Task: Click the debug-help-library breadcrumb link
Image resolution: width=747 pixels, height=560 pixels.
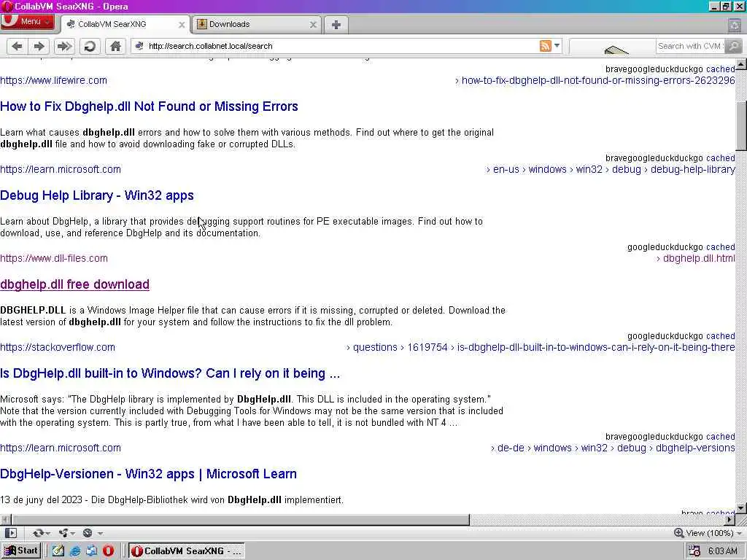Action: pyautogui.click(x=693, y=169)
